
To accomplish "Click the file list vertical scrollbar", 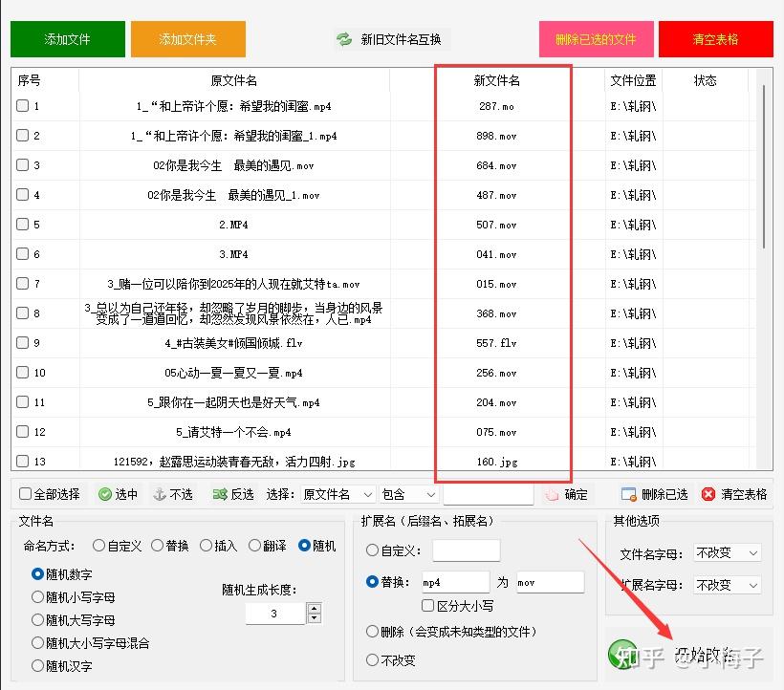I will (x=764, y=167).
